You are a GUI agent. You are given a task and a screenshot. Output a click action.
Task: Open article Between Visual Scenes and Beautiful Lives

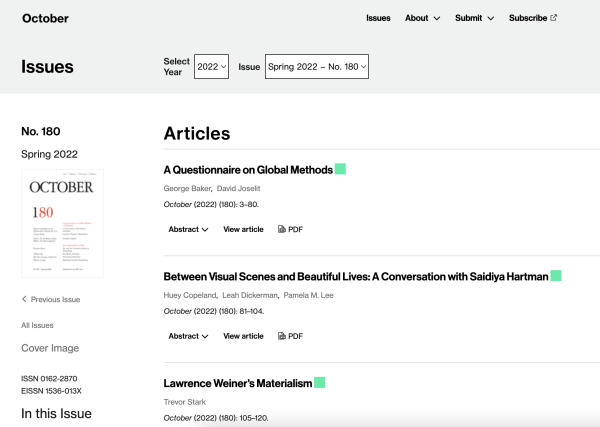[356, 276]
